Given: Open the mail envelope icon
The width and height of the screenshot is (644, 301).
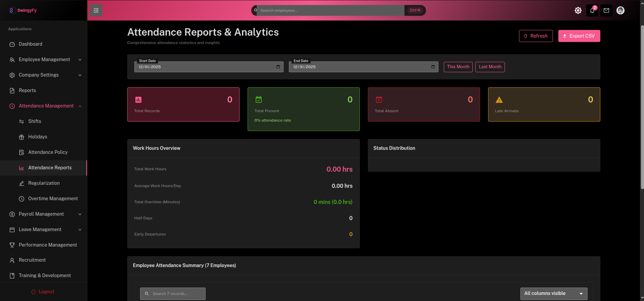Looking at the screenshot, I should point(606,10).
